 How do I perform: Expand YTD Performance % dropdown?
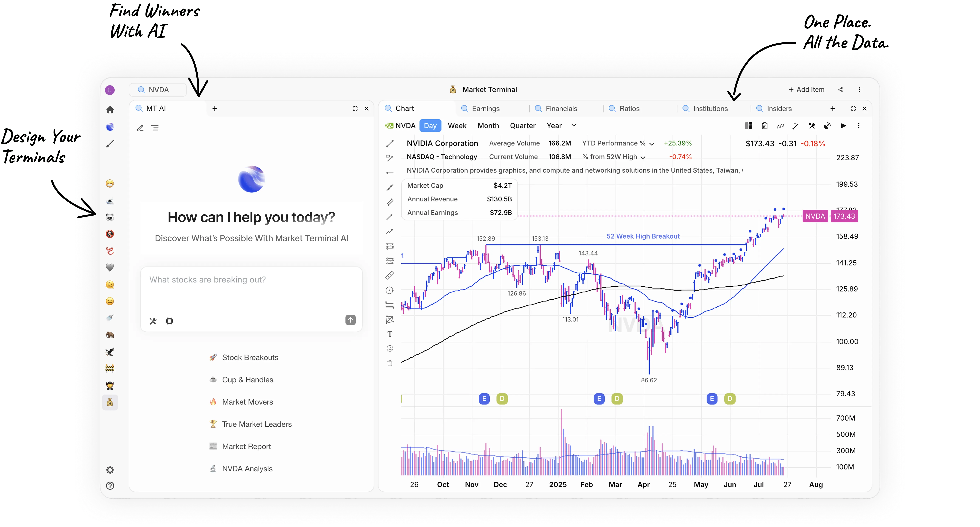652,144
